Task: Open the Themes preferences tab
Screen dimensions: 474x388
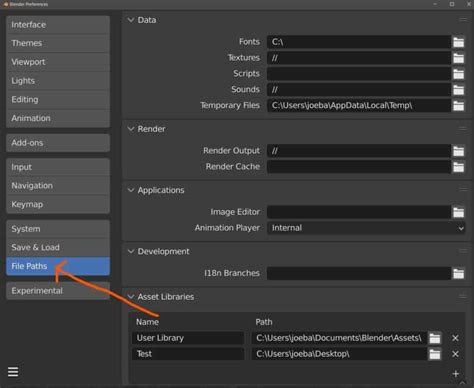Action: coord(58,43)
